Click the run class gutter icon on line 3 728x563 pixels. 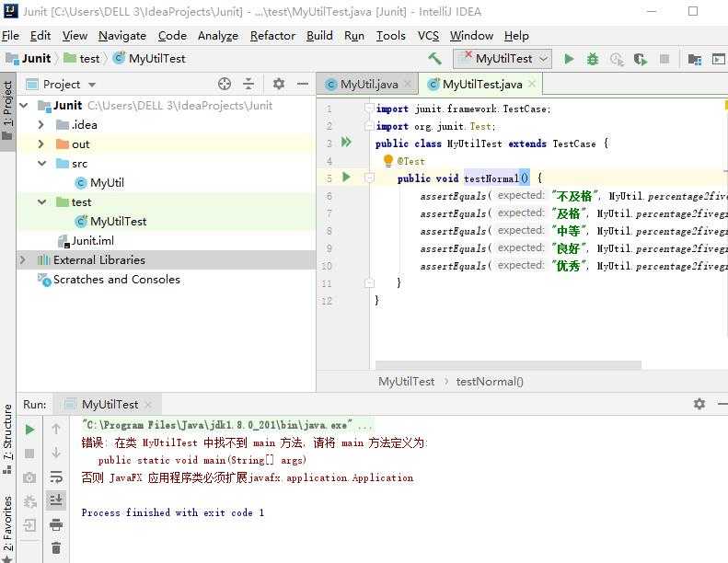click(x=346, y=142)
